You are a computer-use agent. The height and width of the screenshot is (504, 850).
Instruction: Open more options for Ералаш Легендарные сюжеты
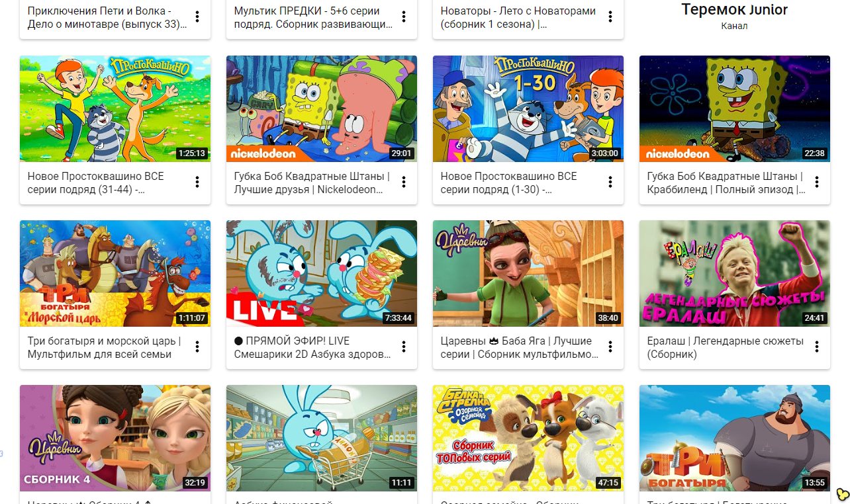pyautogui.click(x=817, y=347)
